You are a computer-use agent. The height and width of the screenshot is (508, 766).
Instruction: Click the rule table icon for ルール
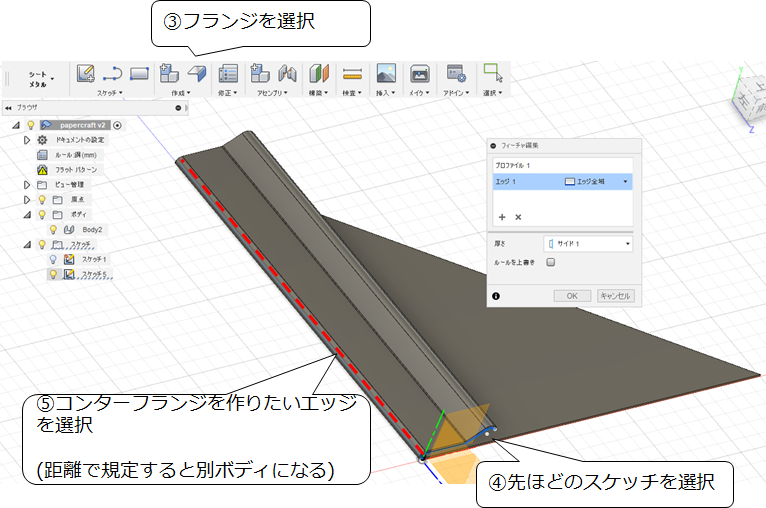point(43,155)
